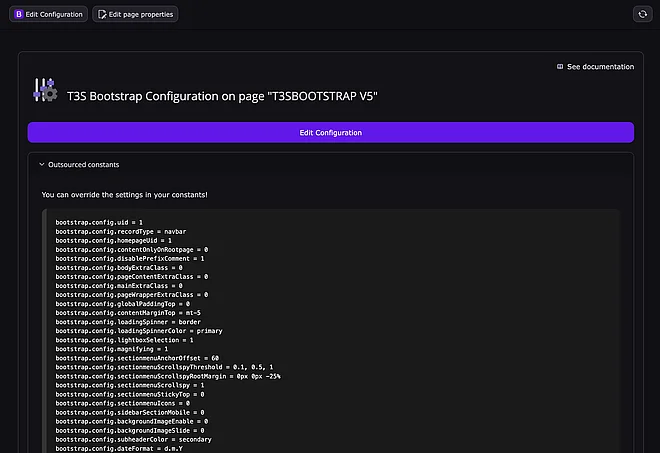
Task: Click the page-edit icon before Edit page properties
Action: [x=101, y=14]
